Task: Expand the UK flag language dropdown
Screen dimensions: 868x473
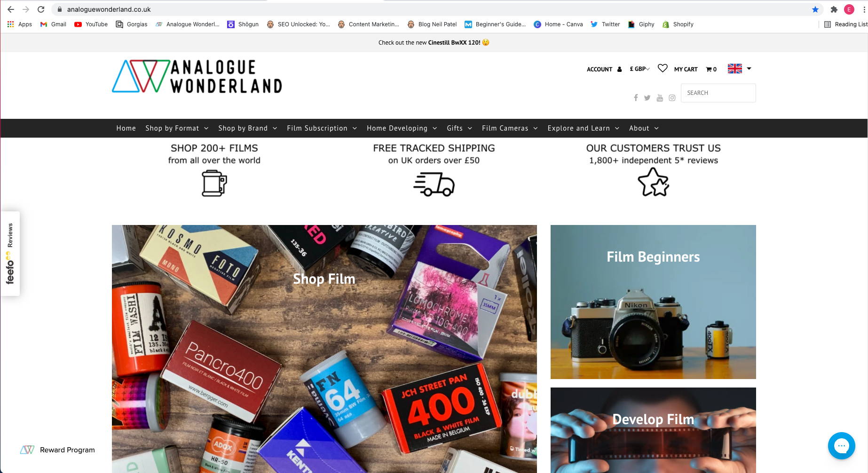Action: click(740, 69)
